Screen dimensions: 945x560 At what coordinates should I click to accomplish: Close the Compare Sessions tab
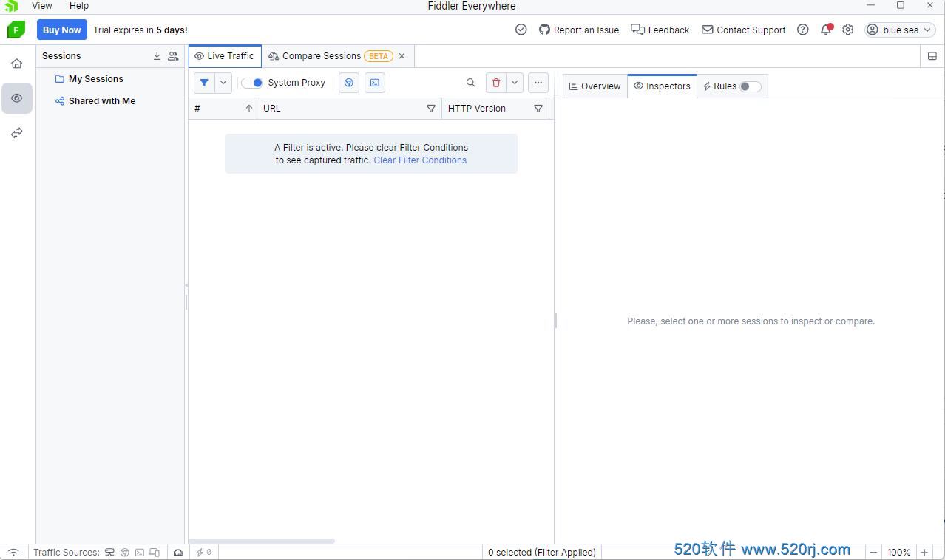click(x=402, y=56)
